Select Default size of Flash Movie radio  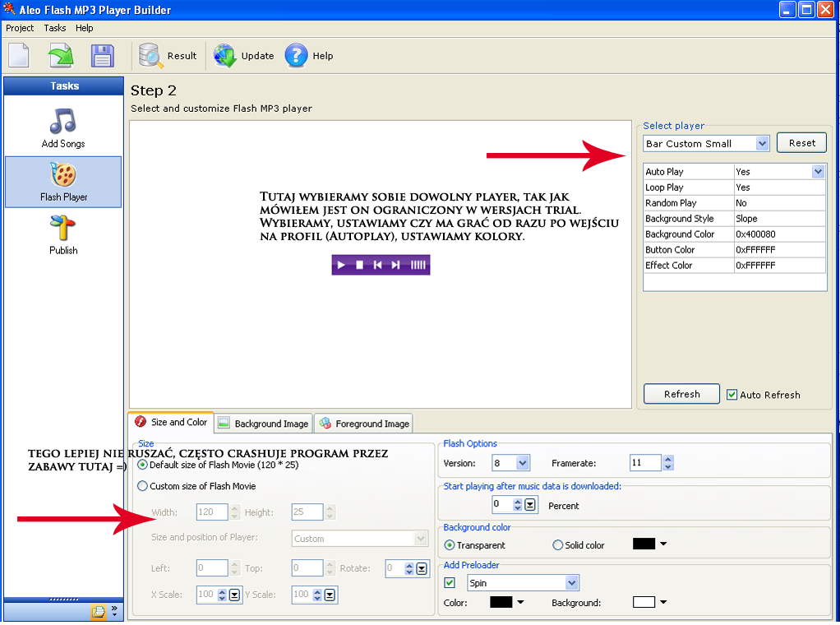(142, 465)
